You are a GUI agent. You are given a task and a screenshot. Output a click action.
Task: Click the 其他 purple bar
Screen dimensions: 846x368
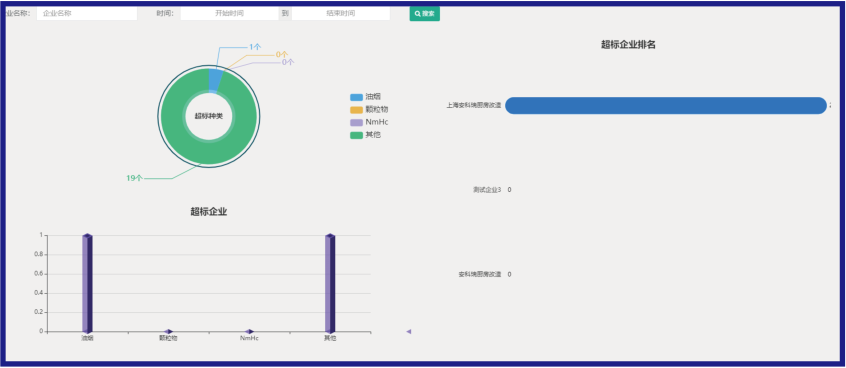[x=330, y=284]
